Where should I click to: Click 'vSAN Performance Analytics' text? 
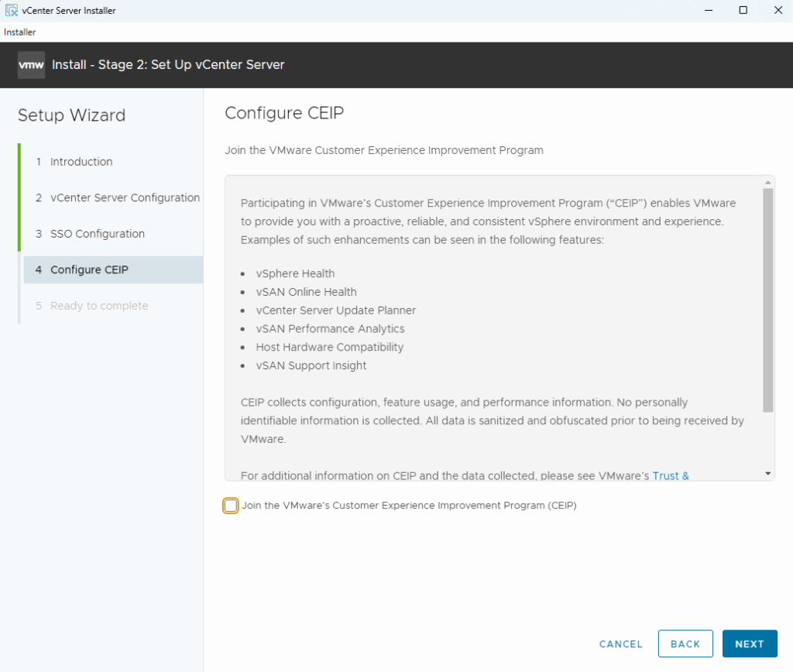(330, 329)
